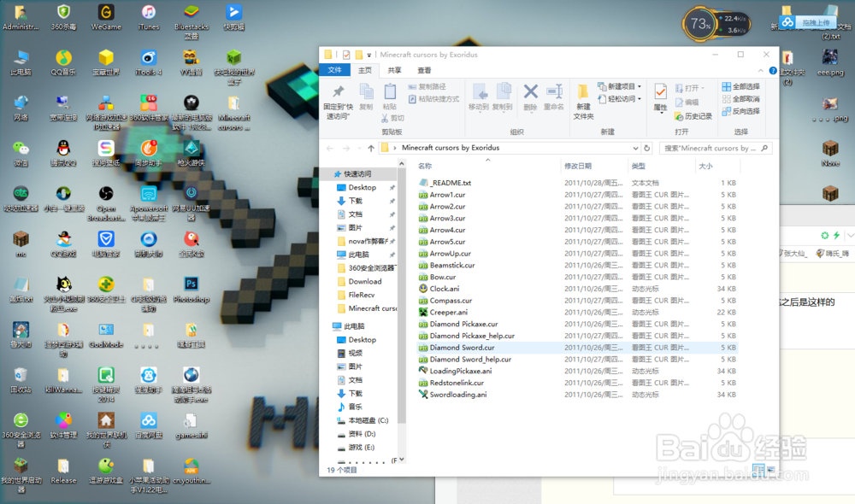
Task: Click 全部取消 select none
Action: tap(741, 99)
